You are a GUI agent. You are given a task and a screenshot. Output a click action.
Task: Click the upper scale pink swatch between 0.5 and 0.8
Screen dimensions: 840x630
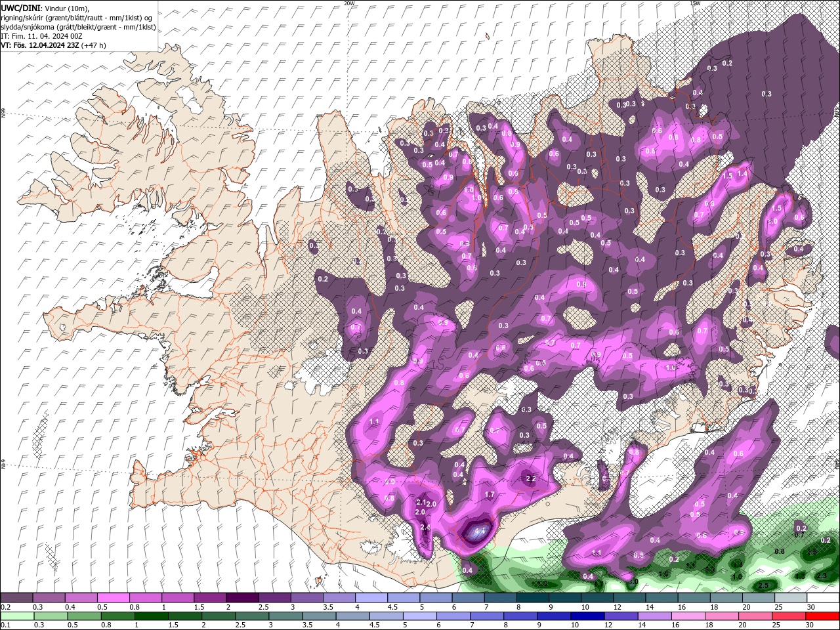113,598
